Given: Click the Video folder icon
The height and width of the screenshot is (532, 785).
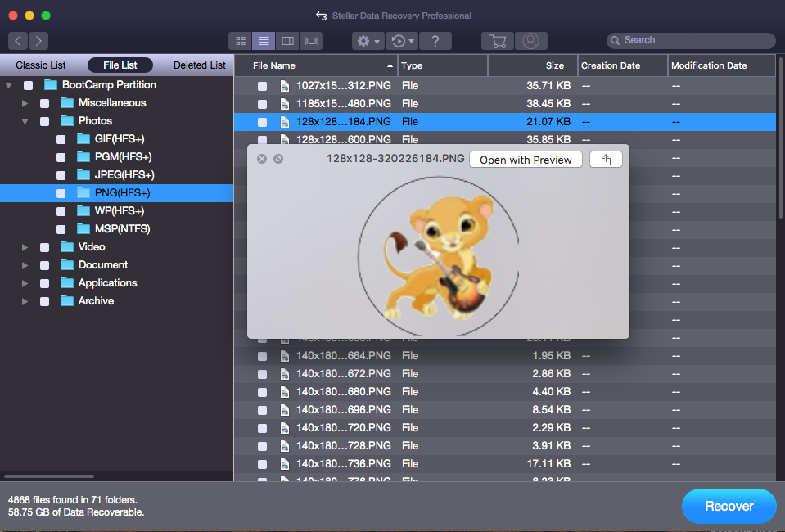Looking at the screenshot, I should (x=67, y=246).
